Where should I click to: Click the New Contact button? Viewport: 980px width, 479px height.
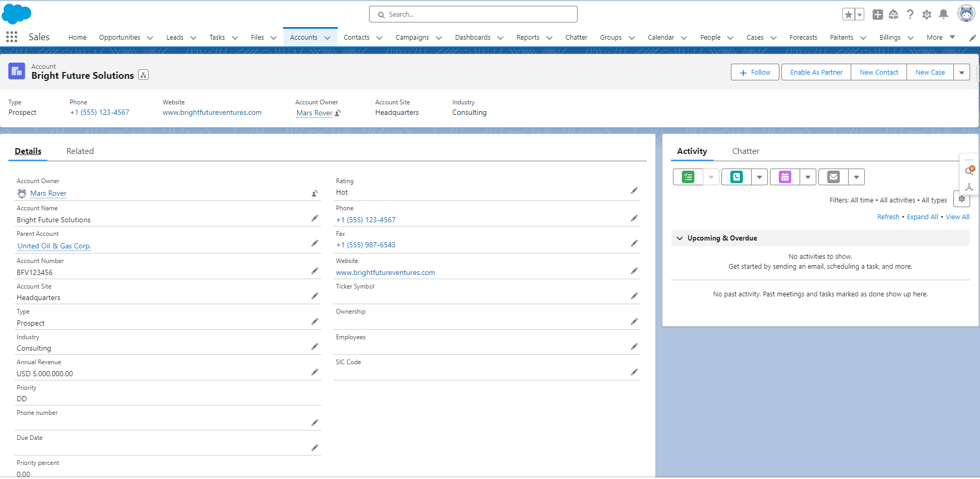pyautogui.click(x=879, y=72)
